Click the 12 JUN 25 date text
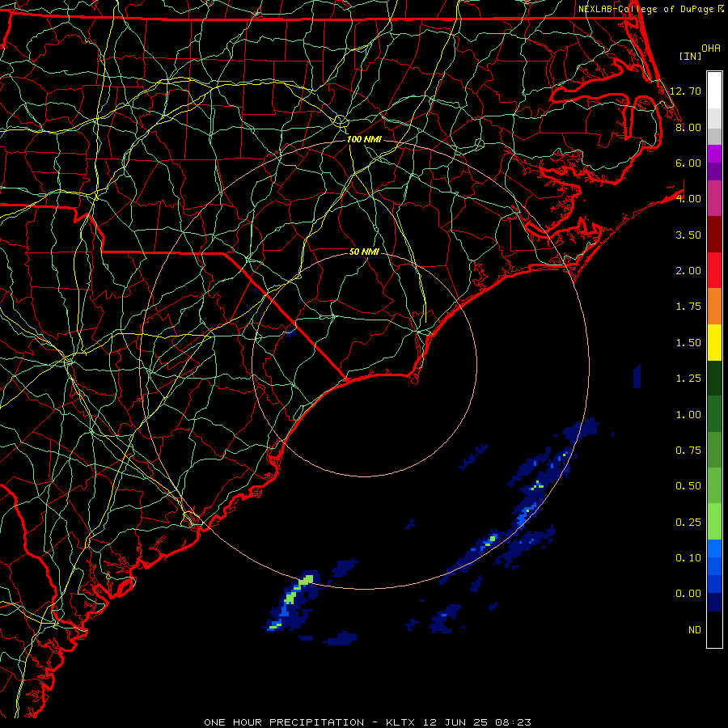The height and width of the screenshot is (728, 728). point(455,722)
